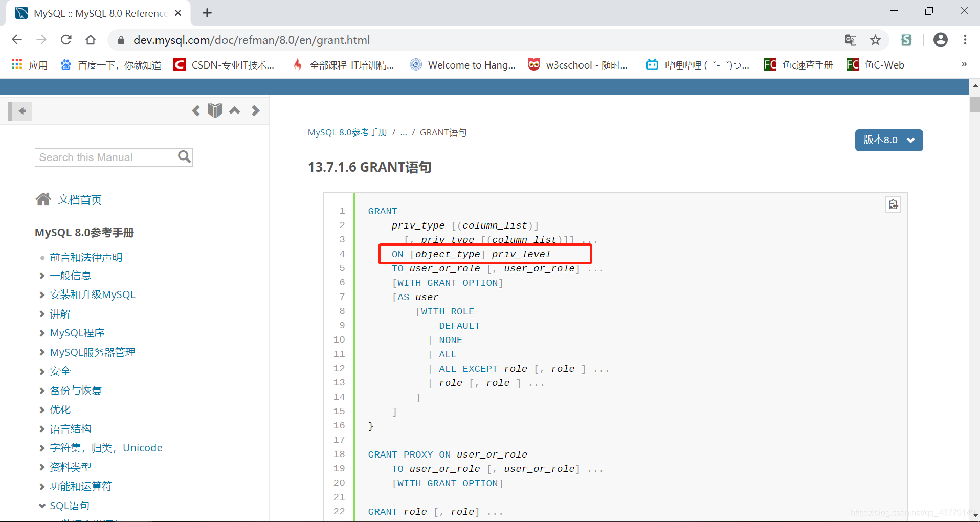Go to the previous manual section
This screenshot has height=522, width=980.
[x=196, y=111]
